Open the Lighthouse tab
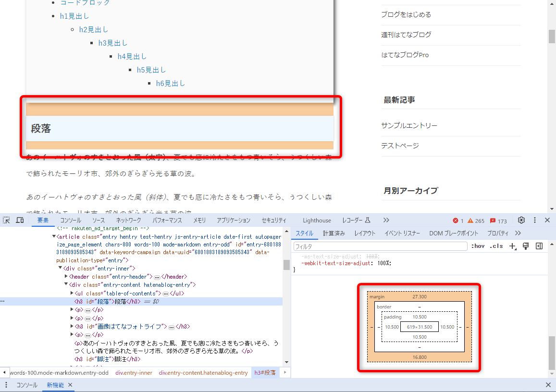The image size is (556, 392). [x=317, y=220]
